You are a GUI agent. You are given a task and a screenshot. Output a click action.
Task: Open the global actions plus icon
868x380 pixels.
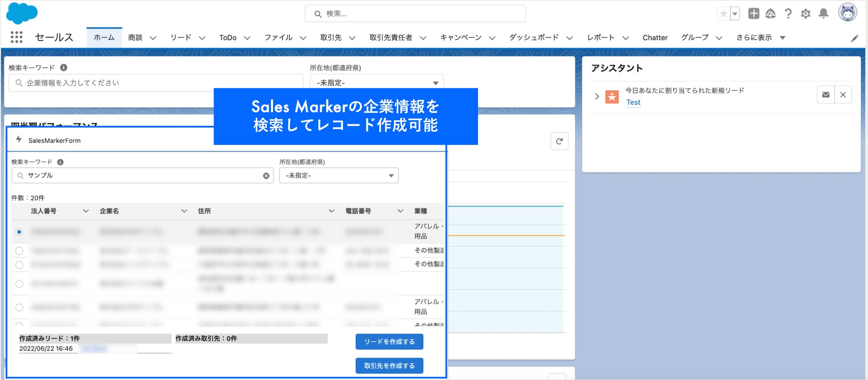754,14
